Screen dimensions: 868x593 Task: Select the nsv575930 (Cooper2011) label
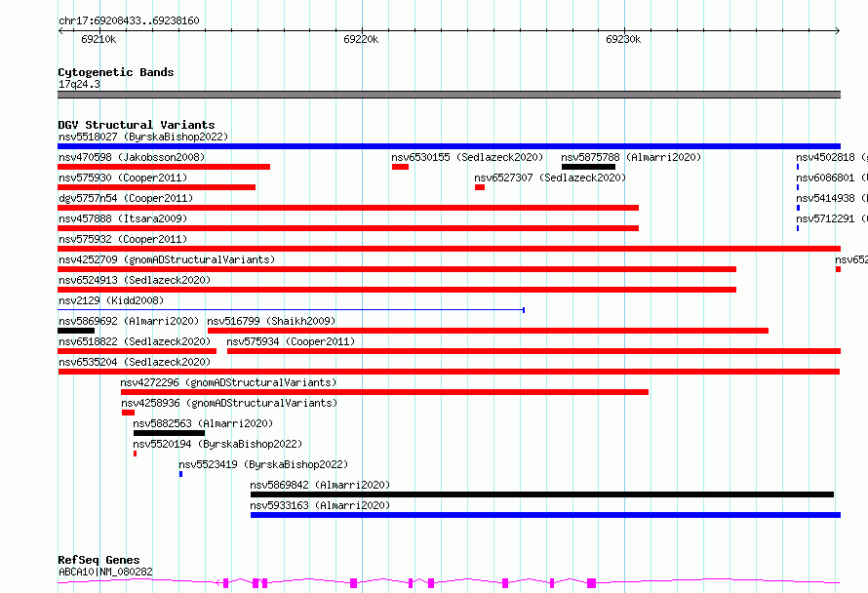point(123,178)
